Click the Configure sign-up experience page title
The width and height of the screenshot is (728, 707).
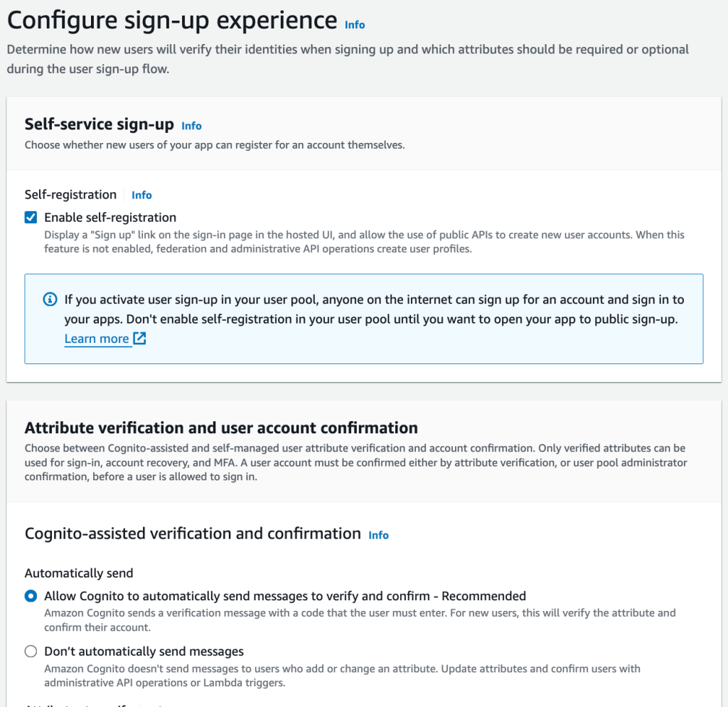pyautogui.click(x=171, y=21)
